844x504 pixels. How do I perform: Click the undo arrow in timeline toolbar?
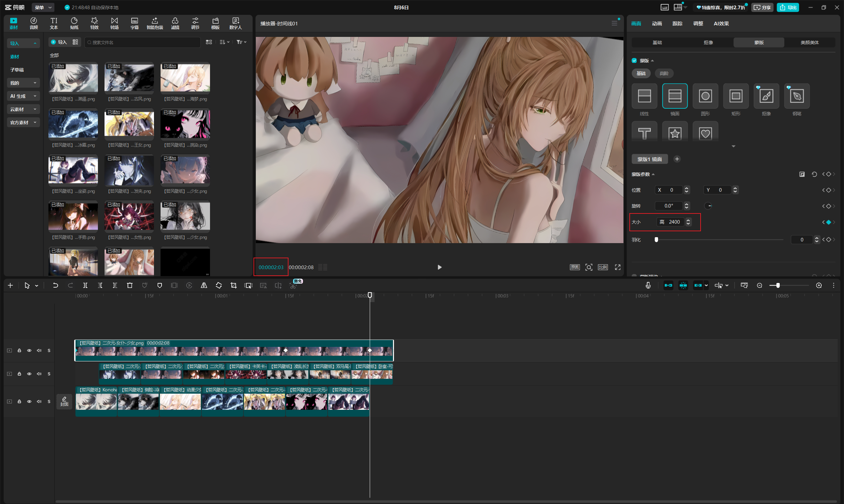coord(55,286)
